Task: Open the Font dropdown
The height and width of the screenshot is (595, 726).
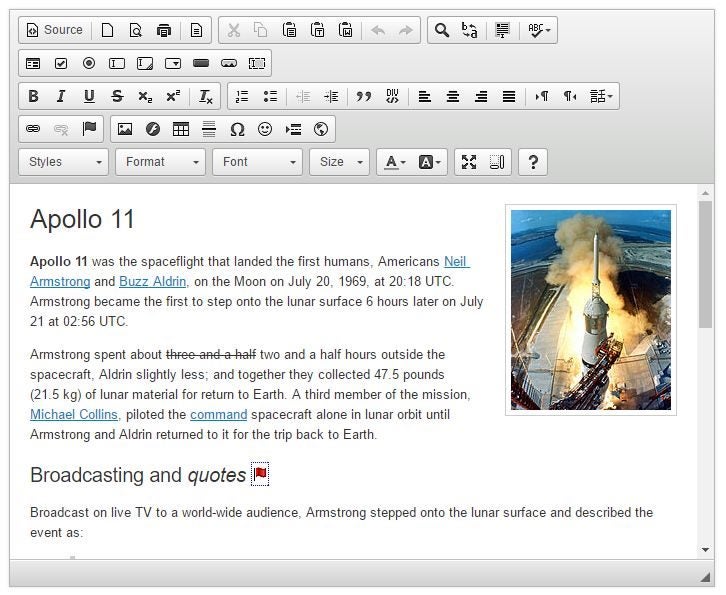Action: (257, 162)
